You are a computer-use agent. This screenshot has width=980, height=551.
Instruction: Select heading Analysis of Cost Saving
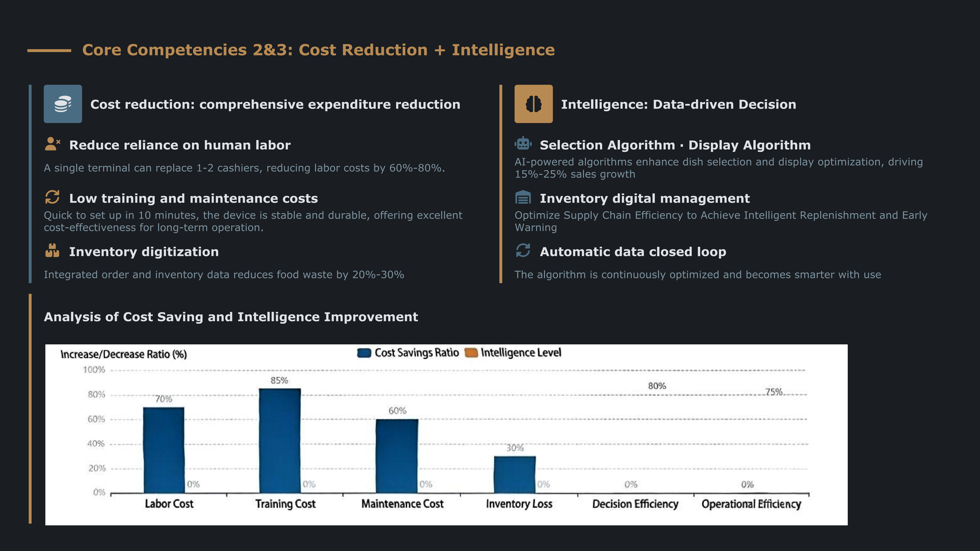[x=230, y=317]
